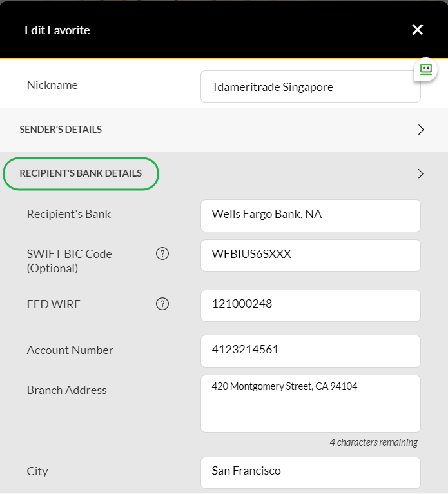This screenshot has width=448, height=494.
Task: Click the '4 characters remaining' text
Action: tap(374, 442)
